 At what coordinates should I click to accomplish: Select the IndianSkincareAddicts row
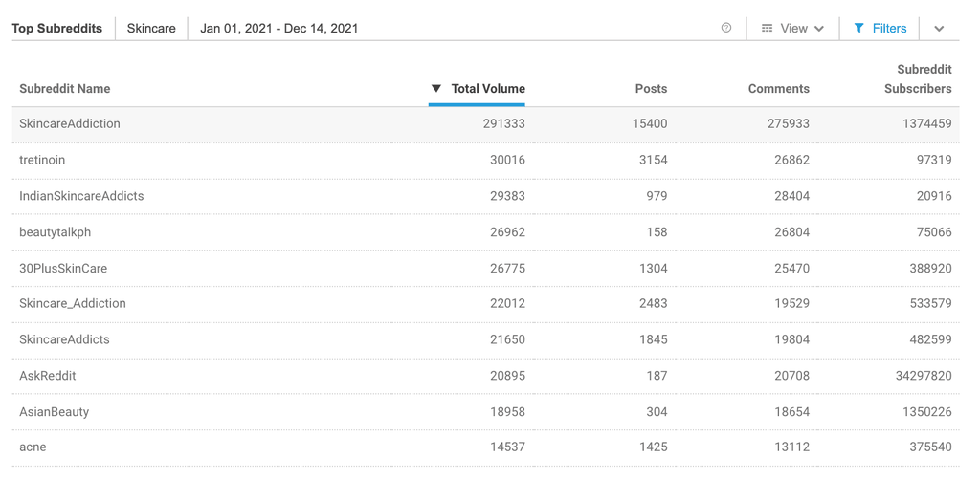coord(81,196)
